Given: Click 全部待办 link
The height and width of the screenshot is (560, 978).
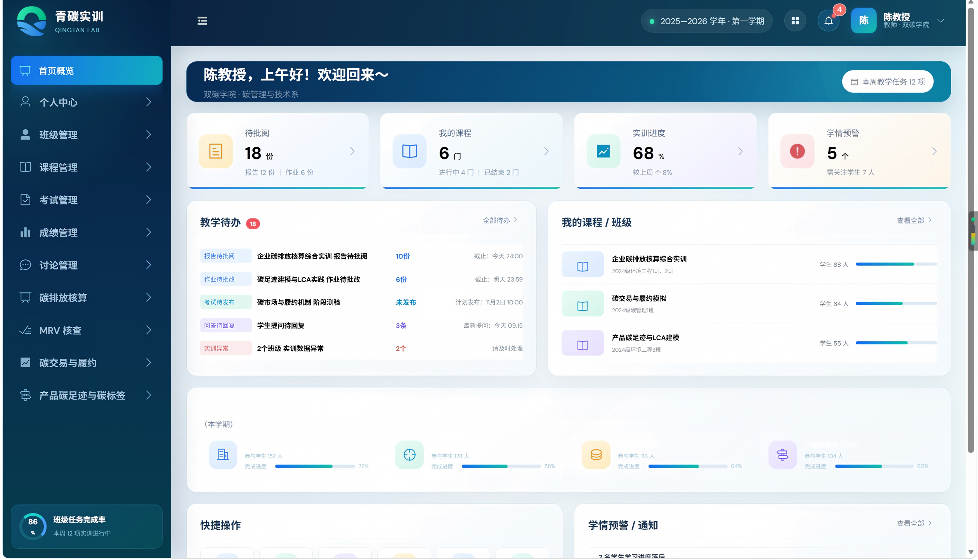Looking at the screenshot, I should [x=500, y=221].
